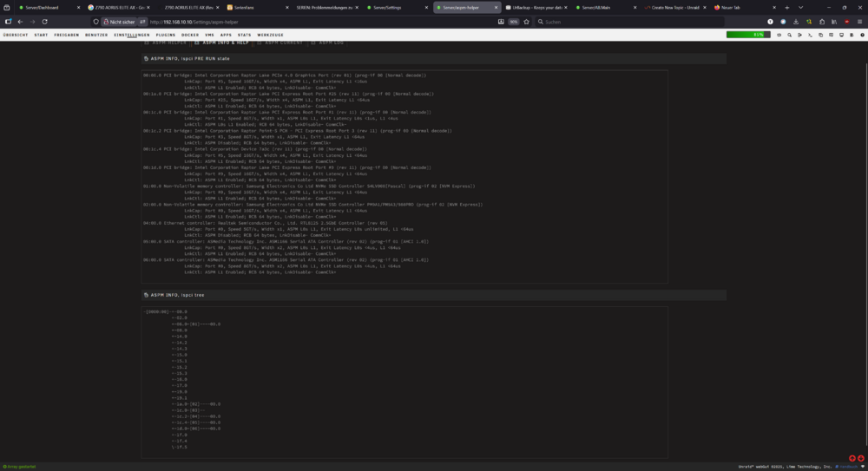The height and width of the screenshot is (471, 868).
Task: Click the Realtek RTL8125 Ethernet controller line
Action: click(x=265, y=223)
